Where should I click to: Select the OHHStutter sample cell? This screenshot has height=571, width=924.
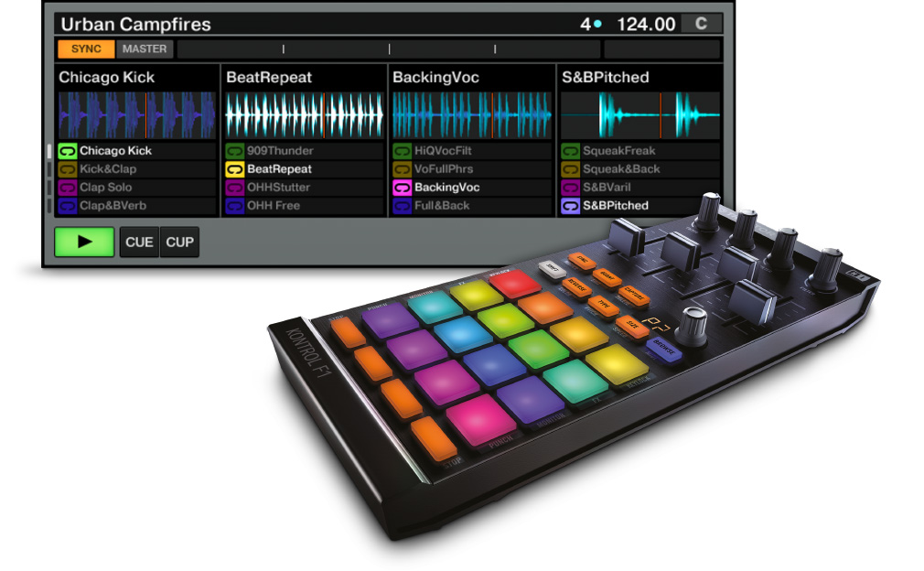coord(278,188)
